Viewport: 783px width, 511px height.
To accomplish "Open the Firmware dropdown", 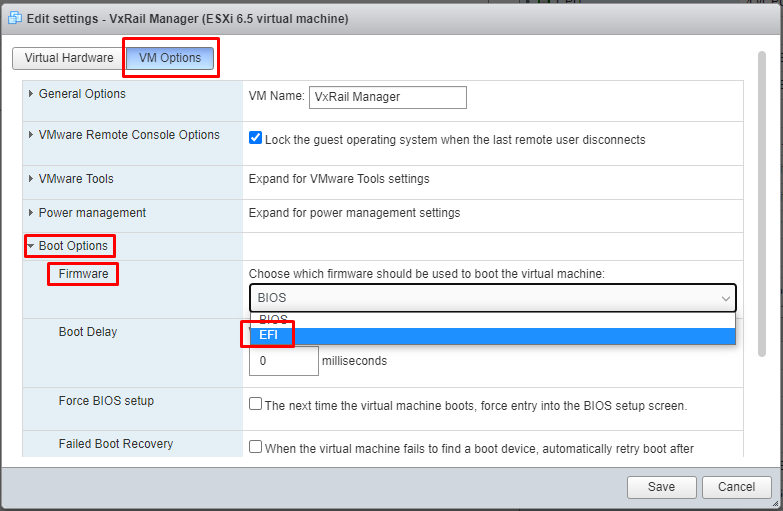I will [x=492, y=298].
